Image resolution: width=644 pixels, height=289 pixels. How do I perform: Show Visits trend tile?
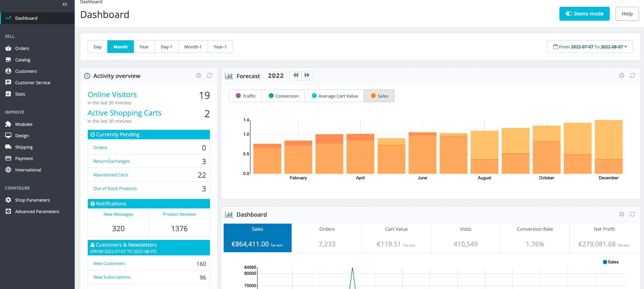tap(466, 238)
